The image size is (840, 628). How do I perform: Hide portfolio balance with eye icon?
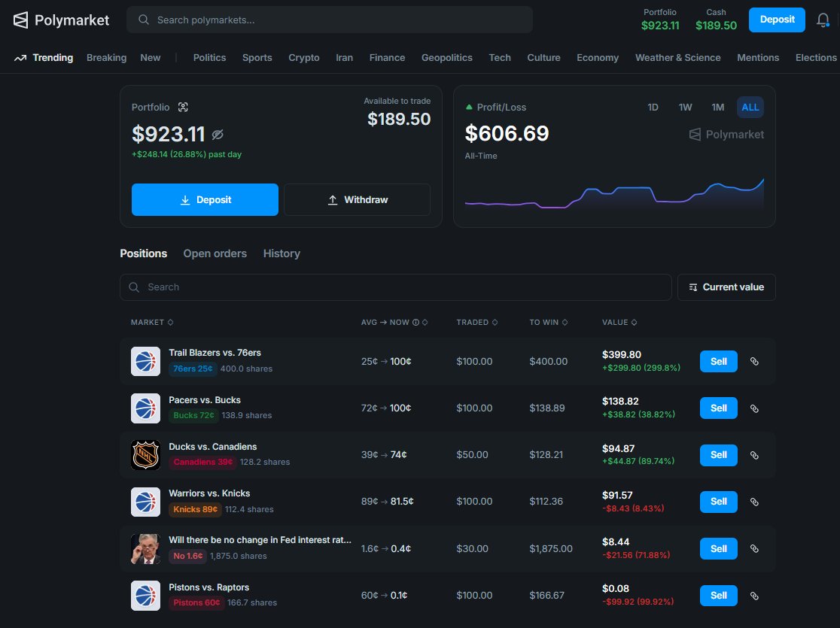point(218,135)
